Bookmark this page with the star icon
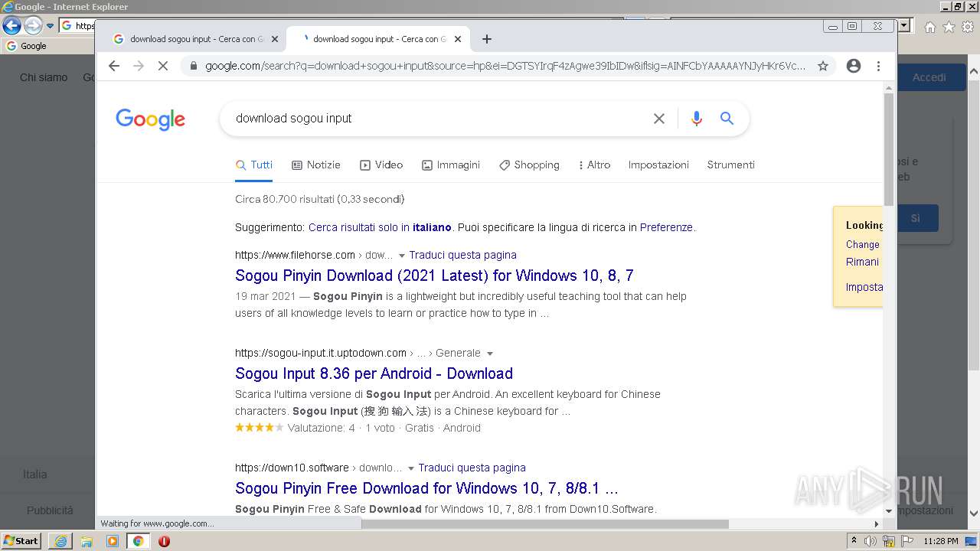This screenshot has height=551, width=980. pos(823,66)
